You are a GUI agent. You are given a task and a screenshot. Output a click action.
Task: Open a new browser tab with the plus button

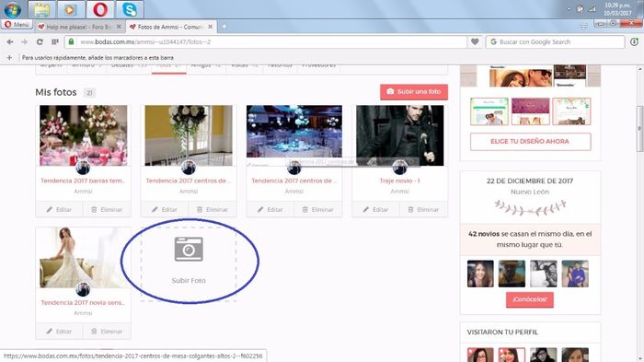click(224, 27)
